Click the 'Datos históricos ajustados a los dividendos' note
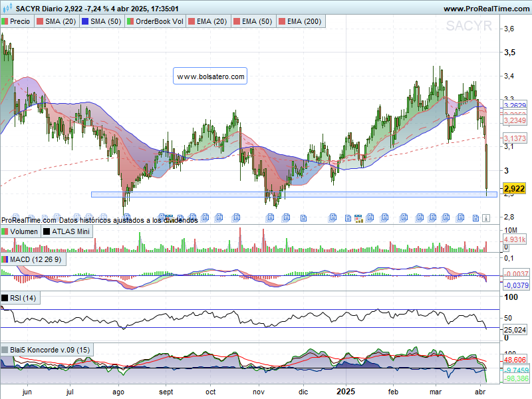This screenshot has width=532, height=399. coord(128,220)
